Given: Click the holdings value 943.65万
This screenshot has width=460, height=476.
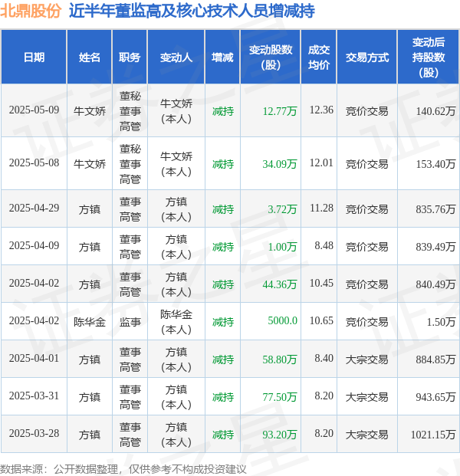Looking at the screenshot, I should pos(435,397).
